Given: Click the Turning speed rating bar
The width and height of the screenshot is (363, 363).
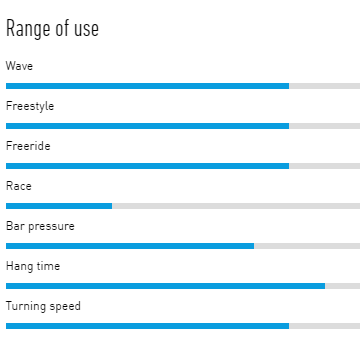Looking at the screenshot, I should point(183,326).
